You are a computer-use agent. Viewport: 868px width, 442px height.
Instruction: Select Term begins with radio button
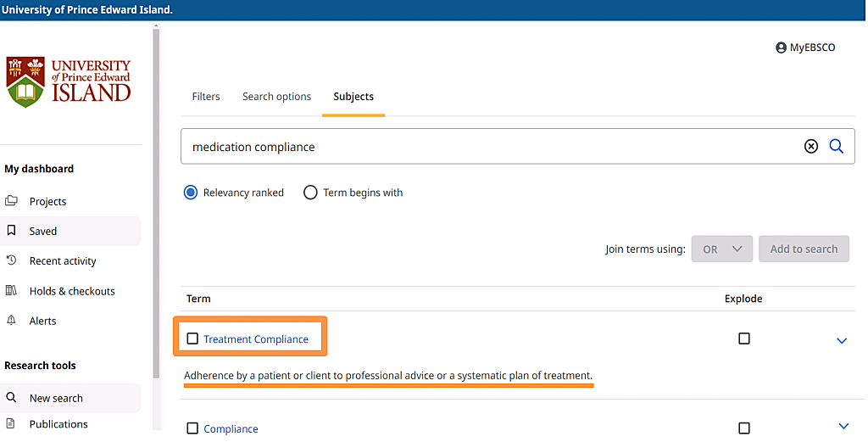point(310,193)
